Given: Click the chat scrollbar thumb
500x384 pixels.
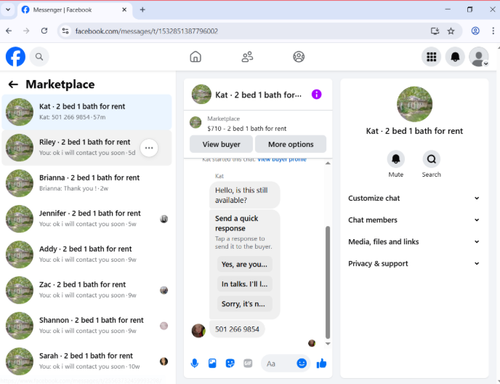Looking at the screenshot, I should [328, 282].
